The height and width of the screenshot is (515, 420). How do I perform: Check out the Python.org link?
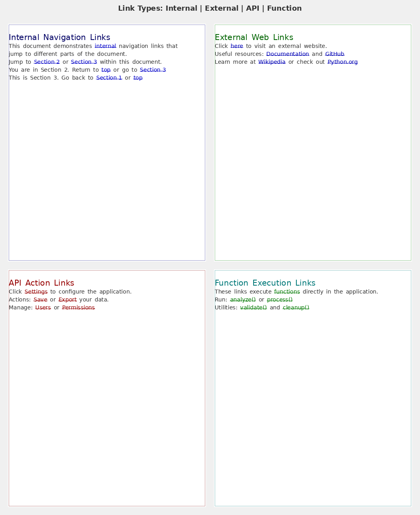342,62
